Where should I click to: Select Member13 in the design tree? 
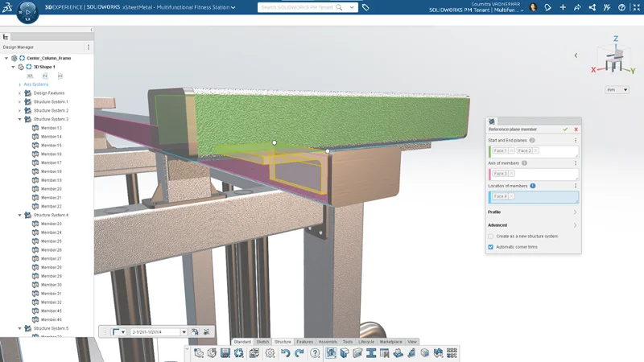(51, 128)
